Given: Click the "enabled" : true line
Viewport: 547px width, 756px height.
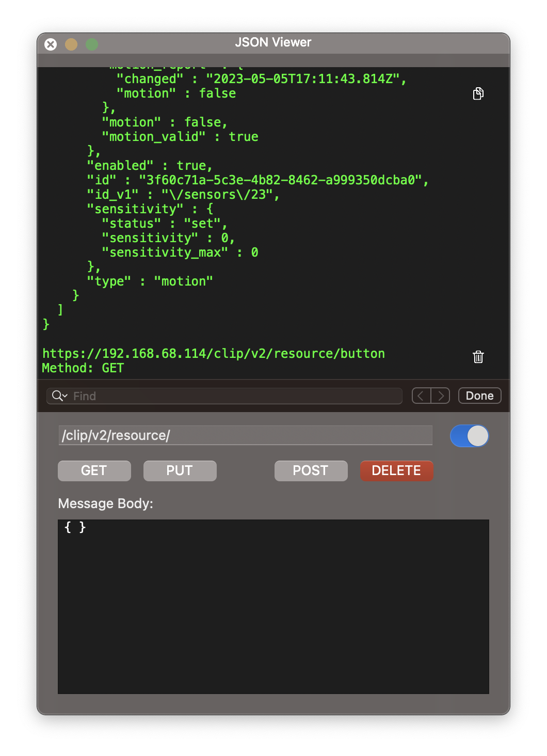Looking at the screenshot, I should click(150, 166).
